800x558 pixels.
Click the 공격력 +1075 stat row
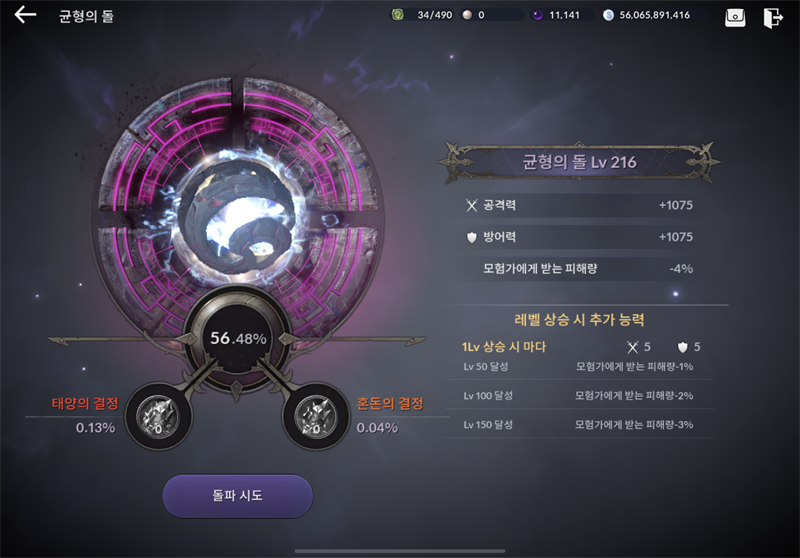pyautogui.click(x=579, y=205)
